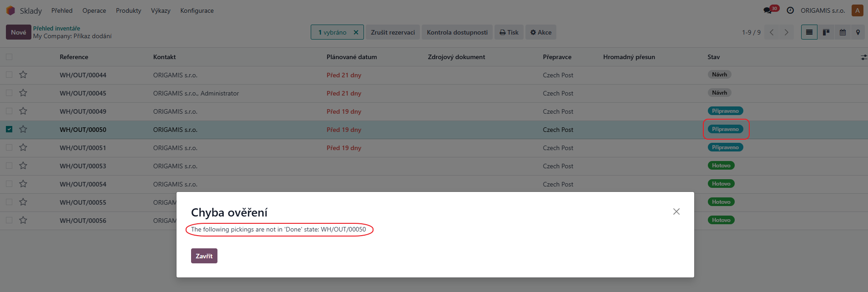Sort by Reference column header

(74, 57)
